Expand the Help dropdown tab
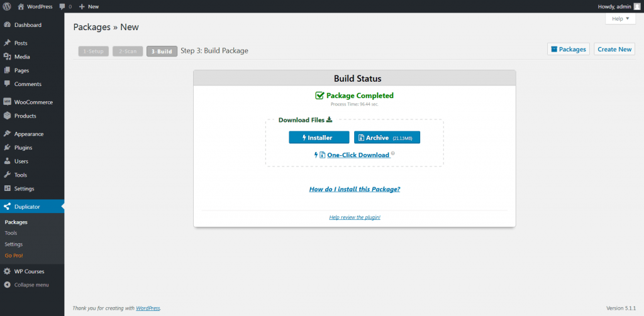 [x=620, y=18]
